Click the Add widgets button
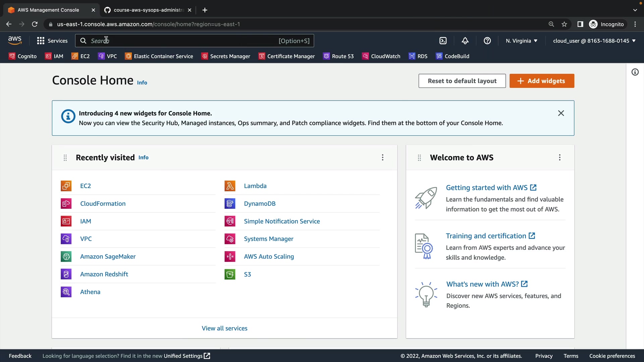The height and width of the screenshot is (362, 644). (x=541, y=81)
